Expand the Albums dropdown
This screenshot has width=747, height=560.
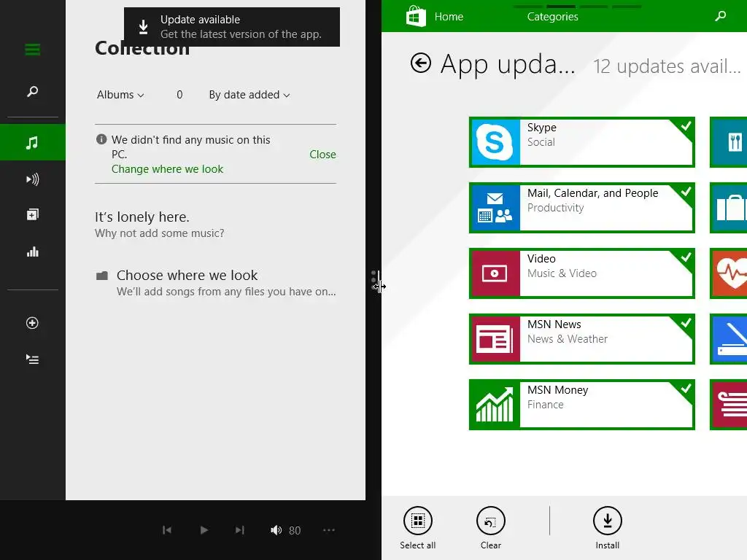(120, 95)
